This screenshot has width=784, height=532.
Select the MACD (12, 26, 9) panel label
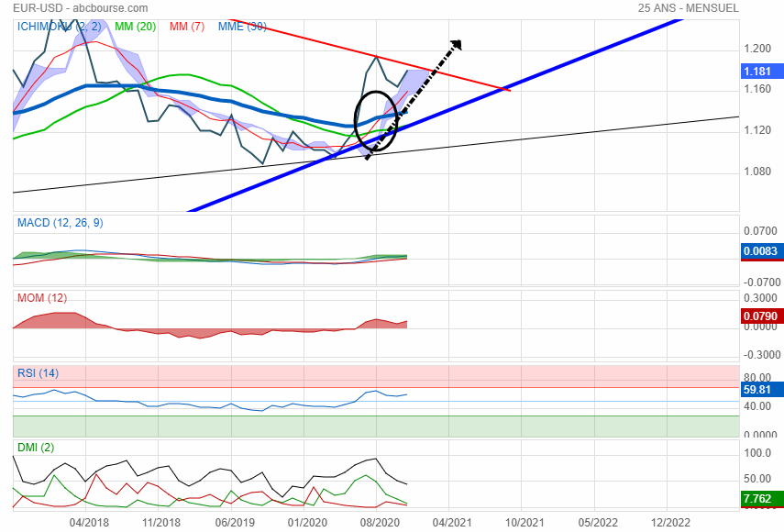(60, 223)
